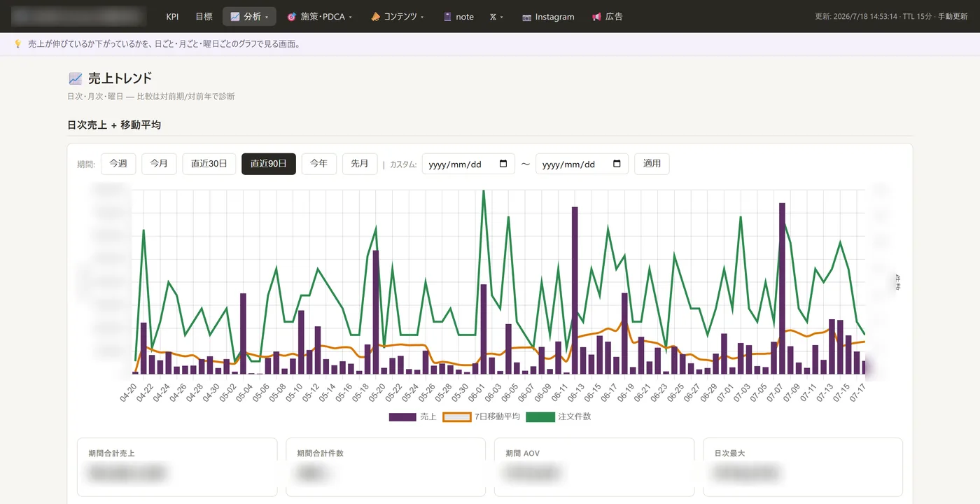Click the 期間合計件数 card label
This screenshot has height=504, width=980.
coord(320,454)
